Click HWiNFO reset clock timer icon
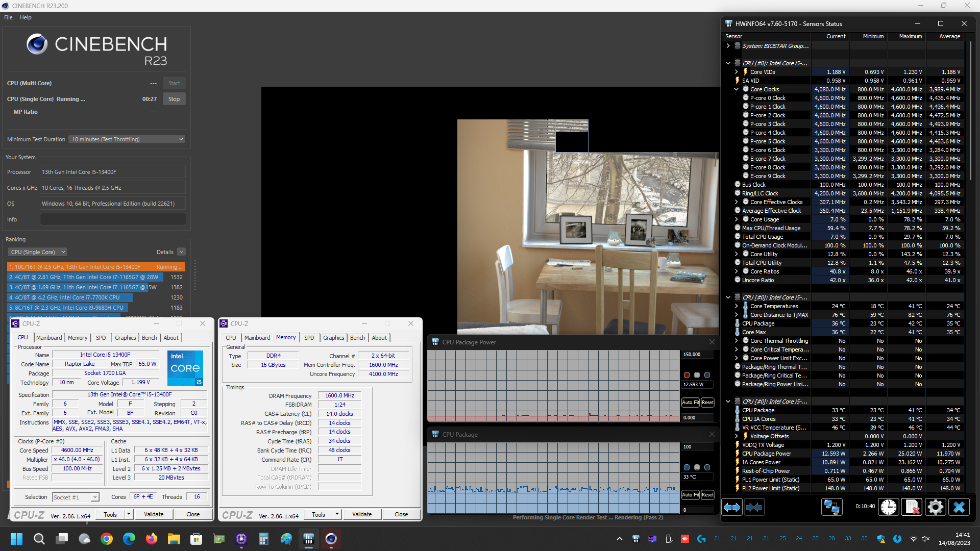This screenshot has width=980, height=551. click(x=889, y=507)
